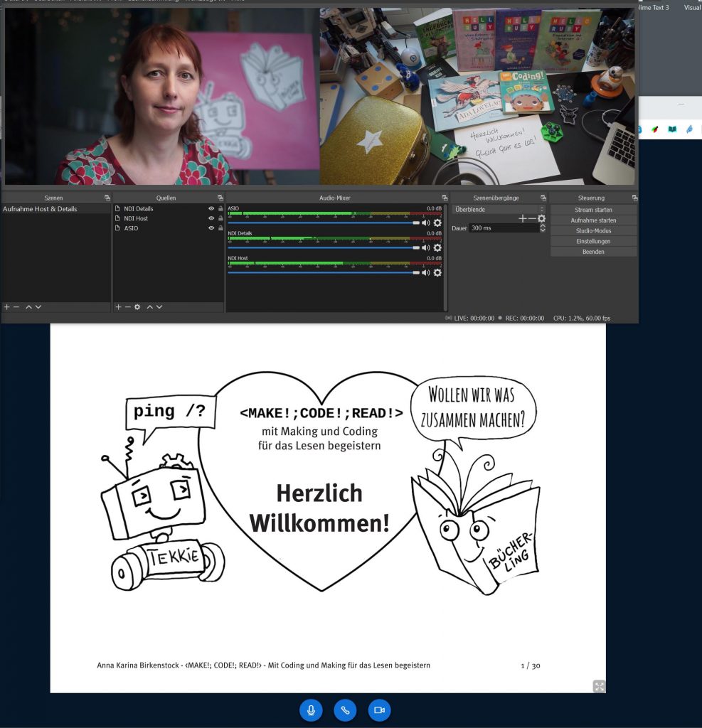
Task: Move source up in Quellen
Action: [149, 307]
